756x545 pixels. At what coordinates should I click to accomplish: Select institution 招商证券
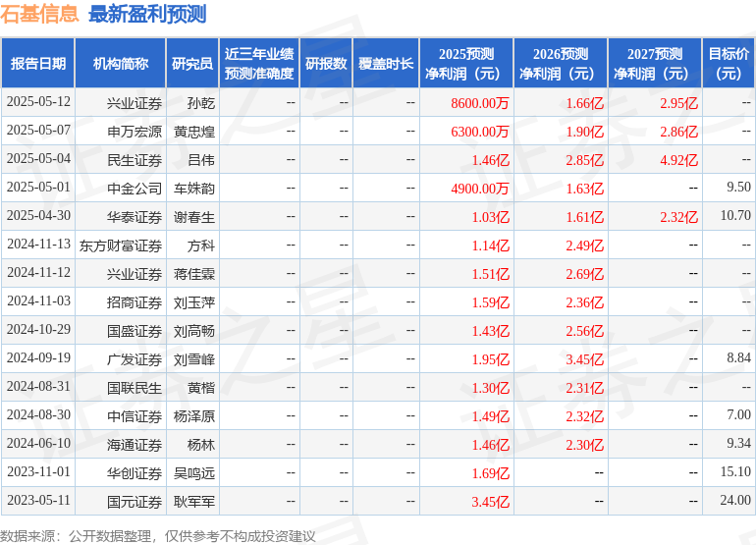pyautogui.click(x=135, y=301)
